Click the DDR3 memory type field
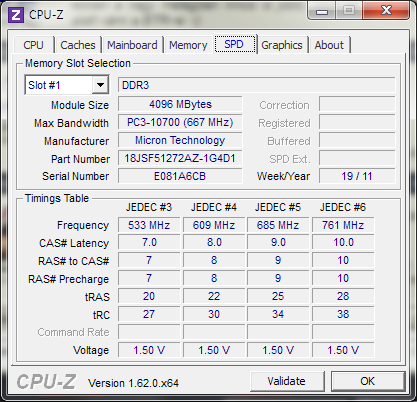The width and height of the screenshot is (417, 402). click(x=257, y=85)
